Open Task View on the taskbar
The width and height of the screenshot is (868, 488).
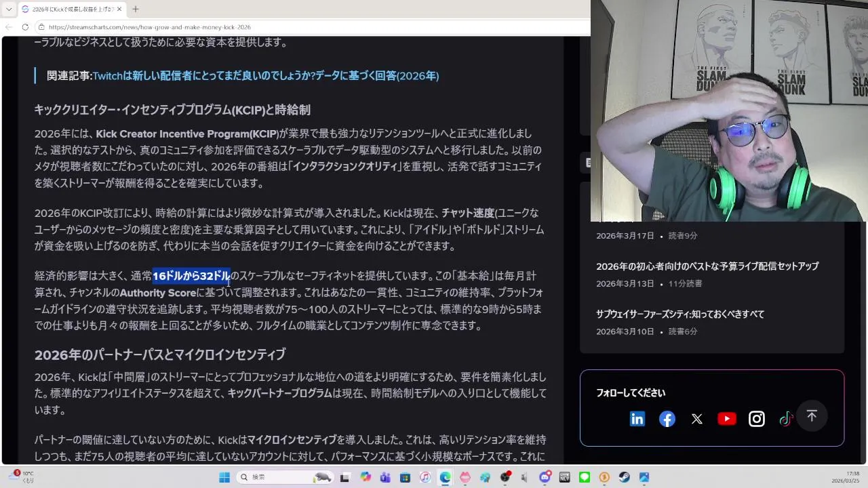click(x=344, y=477)
